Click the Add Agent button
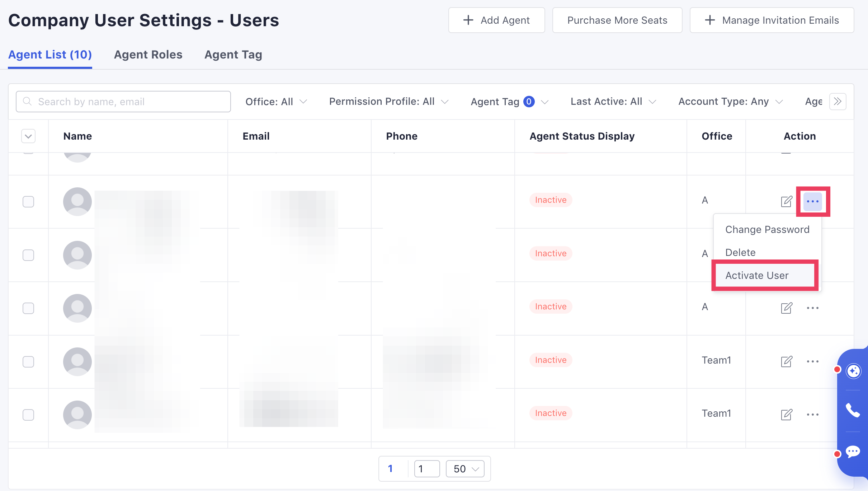The image size is (868, 491). (496, 20)
